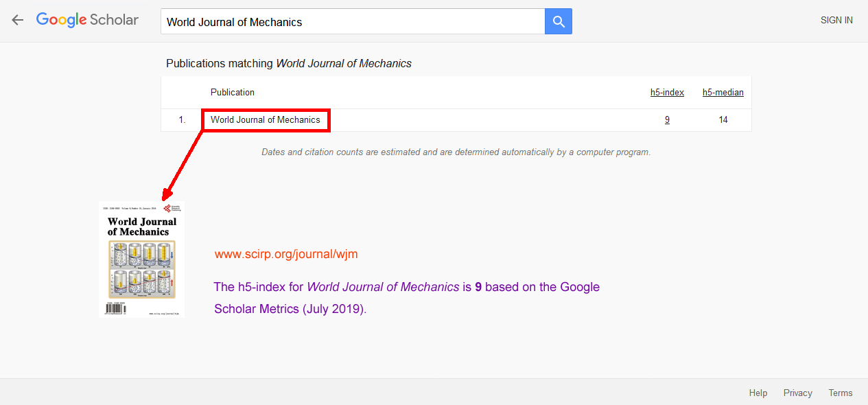Sort by the h5-median column header
Image resolution: width=868 pixels, height=405 pixels.
pyautogui.click(x=723, y=92)
